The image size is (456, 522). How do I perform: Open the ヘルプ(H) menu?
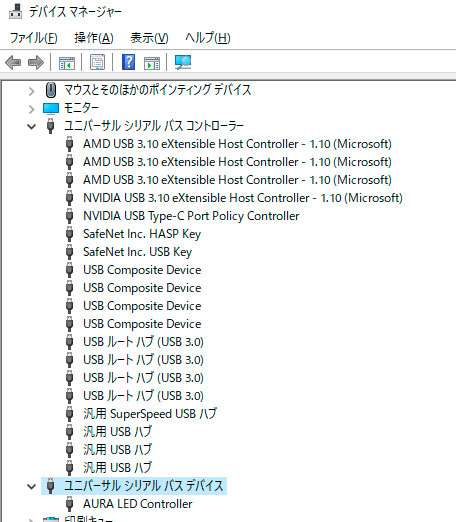(x=208, y=38)
